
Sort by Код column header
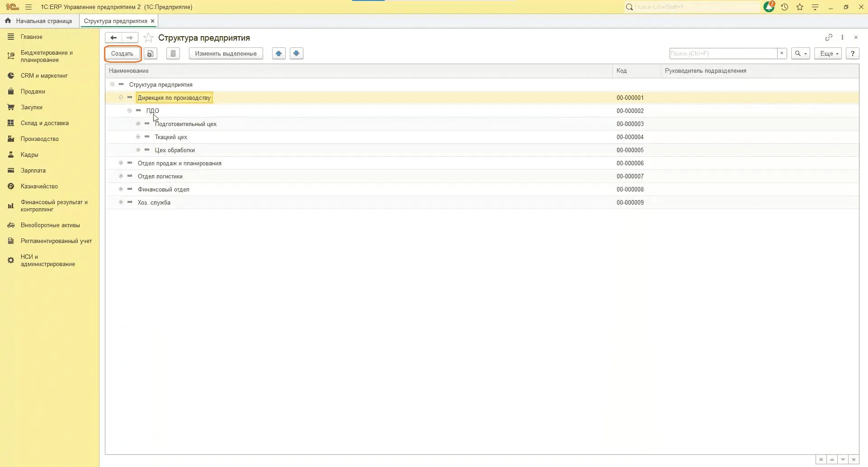tap(637, 71)
